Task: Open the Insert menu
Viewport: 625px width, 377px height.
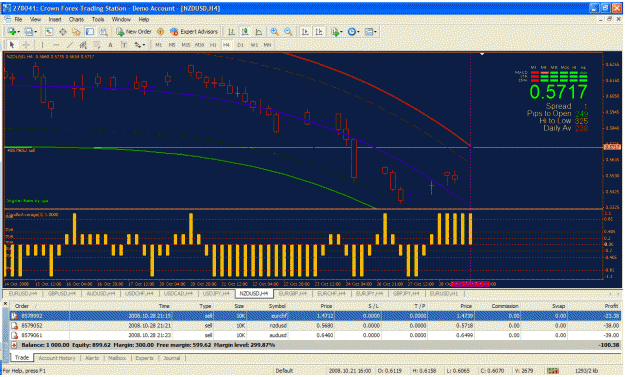Action: (55, 19)
